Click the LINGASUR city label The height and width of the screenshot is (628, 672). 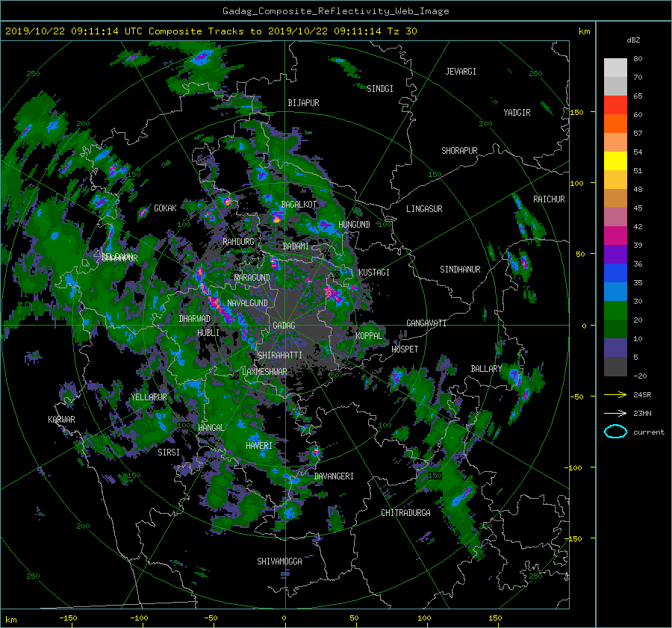(x=424, y=209)
